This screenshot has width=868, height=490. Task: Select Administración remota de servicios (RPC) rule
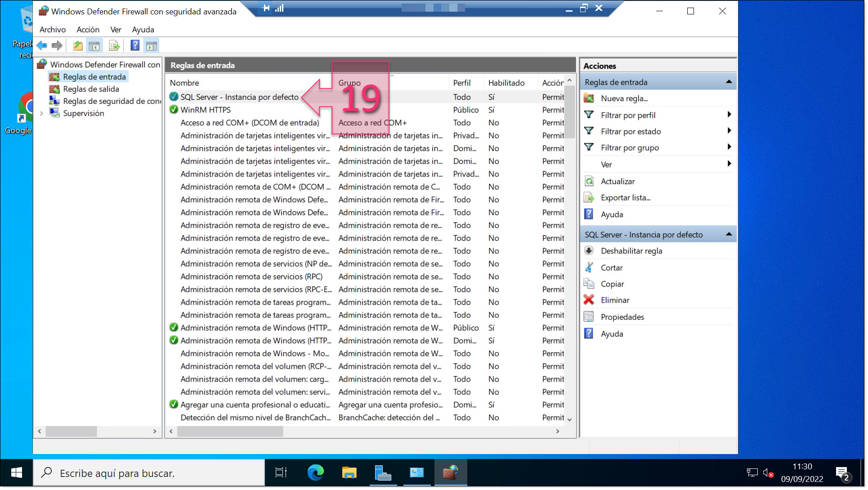(x=251, y=276)
